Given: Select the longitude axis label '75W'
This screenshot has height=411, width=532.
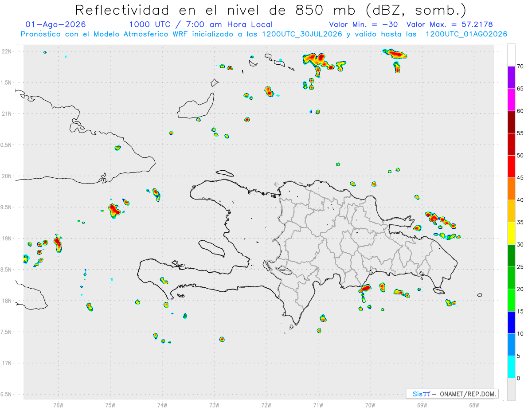Looking at the screenshot, I should point(110,405).
